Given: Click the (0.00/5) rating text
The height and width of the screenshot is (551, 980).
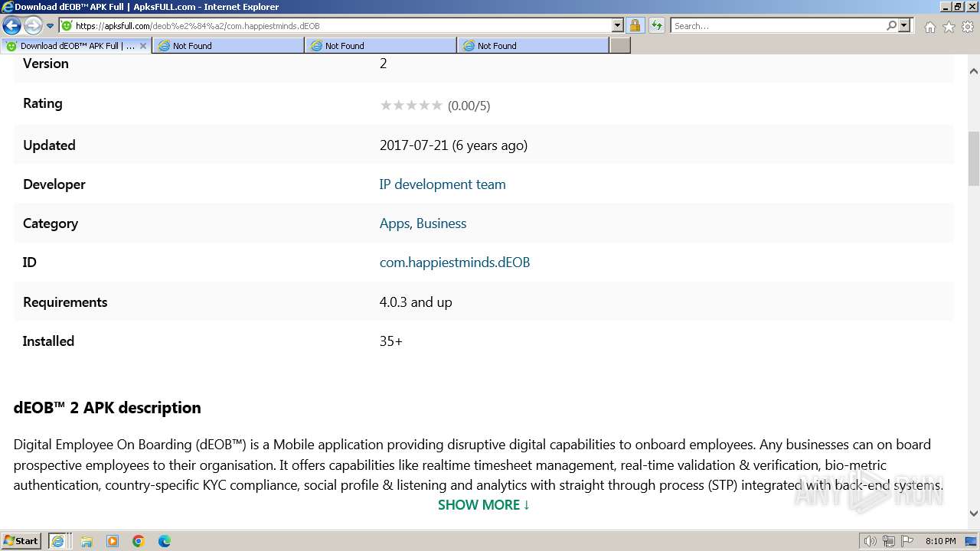Looking at the screenshot, I should point(469,106).
